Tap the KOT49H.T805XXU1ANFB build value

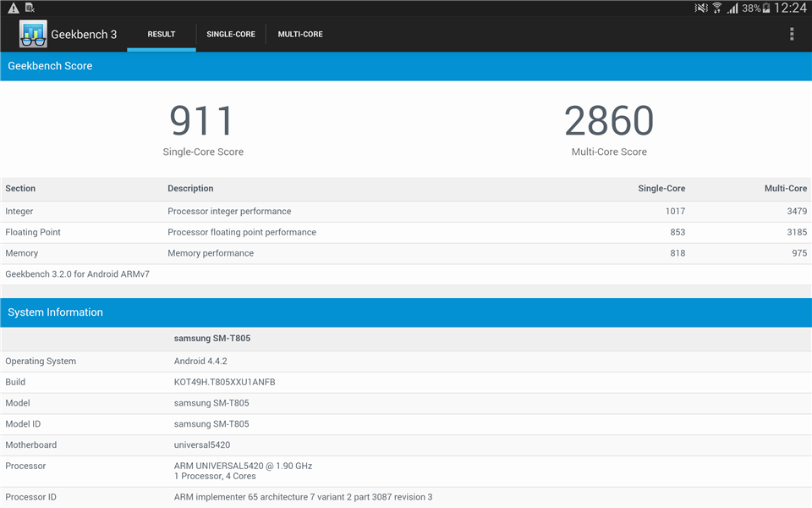(224, 382)
